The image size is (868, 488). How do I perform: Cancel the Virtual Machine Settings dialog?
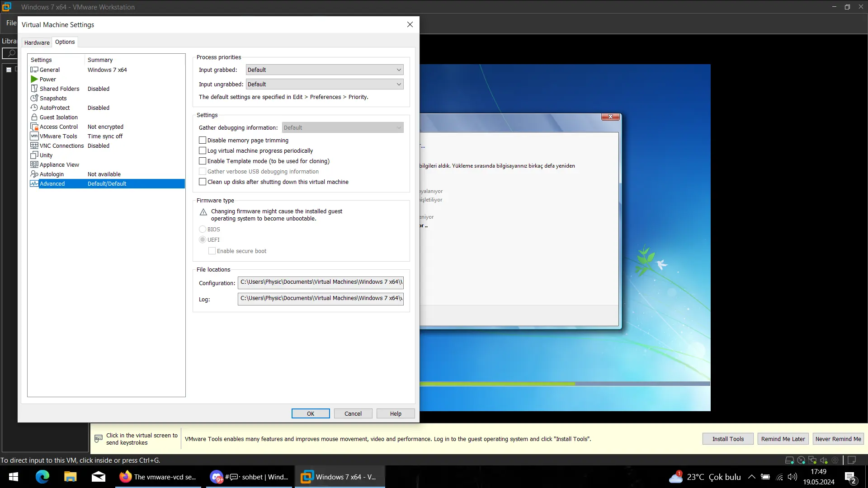[353, 413]
